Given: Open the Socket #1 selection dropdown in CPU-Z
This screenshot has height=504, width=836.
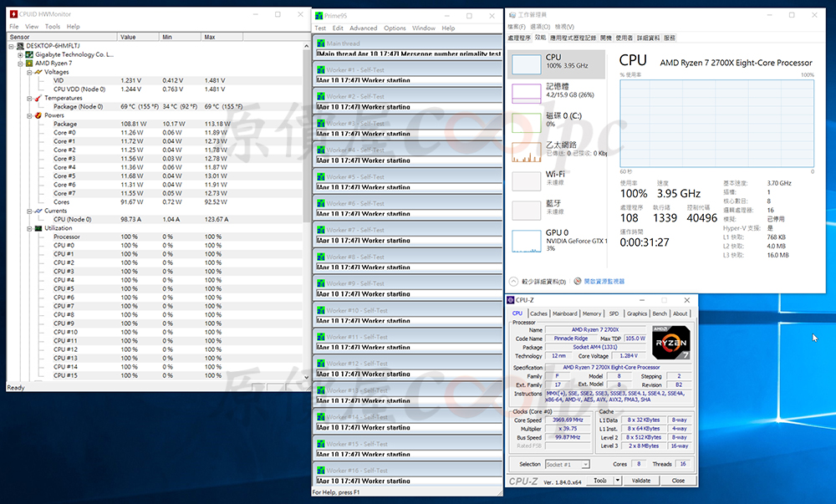Looking at the screenshot, I should click(585, 465).
